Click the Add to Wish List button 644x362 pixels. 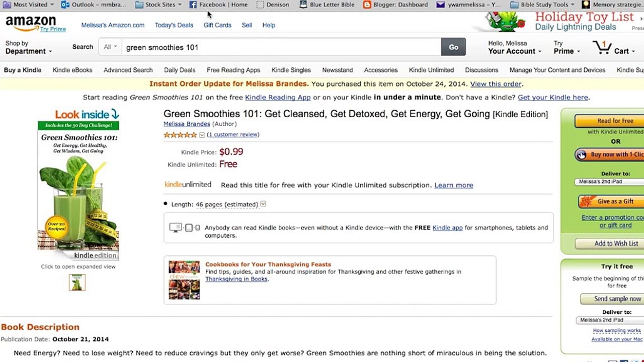[610, 243]
